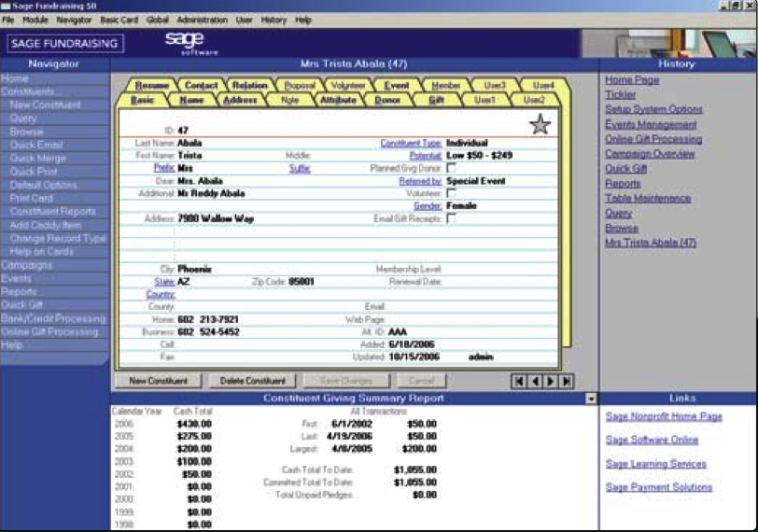758x532 pixels.
Task: Click the Potential field link
Action: click(426, 156)
